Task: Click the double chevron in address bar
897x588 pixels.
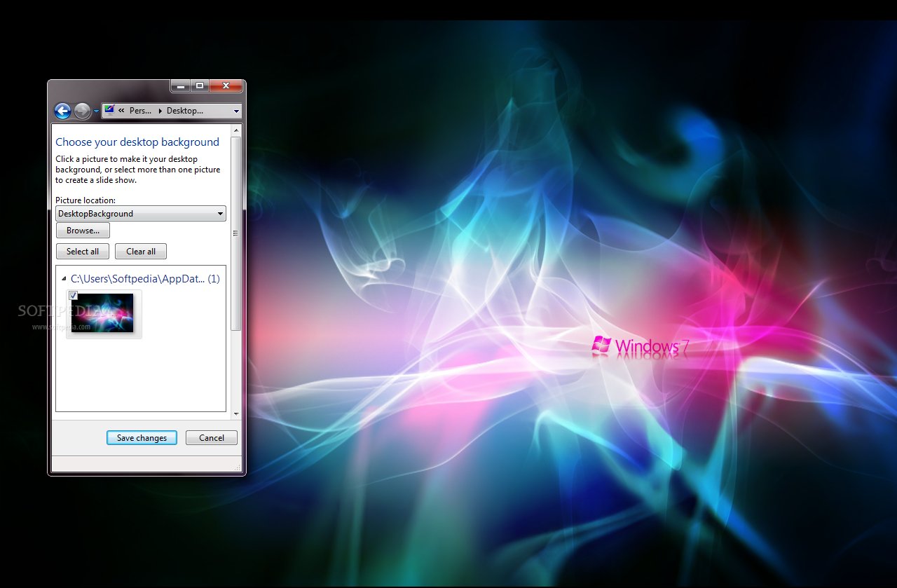Action: [x=122, y=111]
